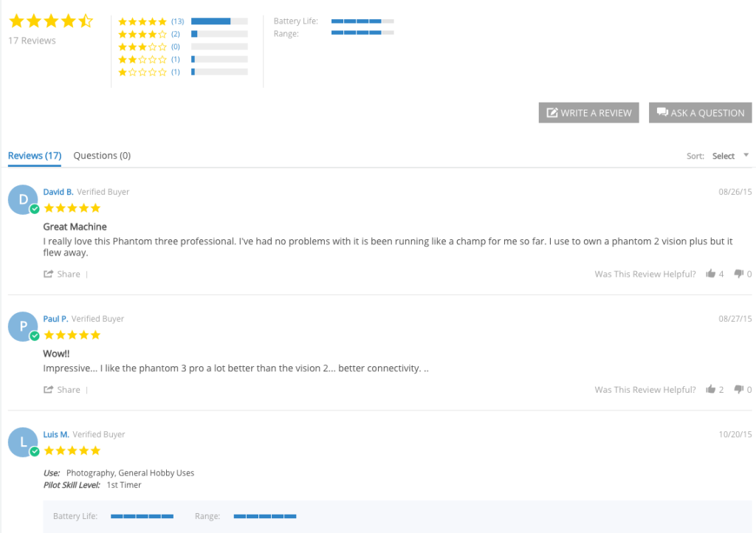Filter reviews by five-star rating row
Screen dimensions: 756x533
182,21
